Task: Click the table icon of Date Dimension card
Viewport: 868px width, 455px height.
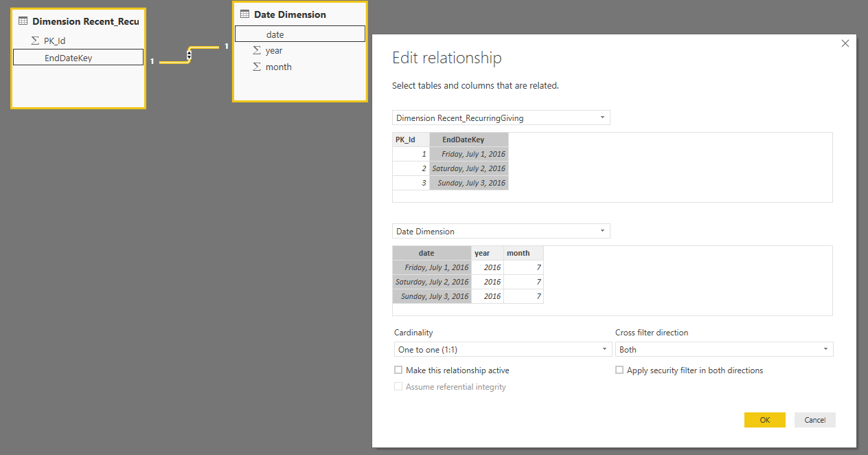Action: [x=244, y=14]
